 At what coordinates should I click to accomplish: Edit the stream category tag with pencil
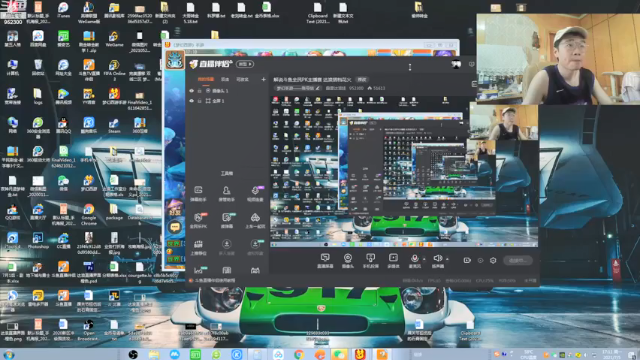(318, 88)
